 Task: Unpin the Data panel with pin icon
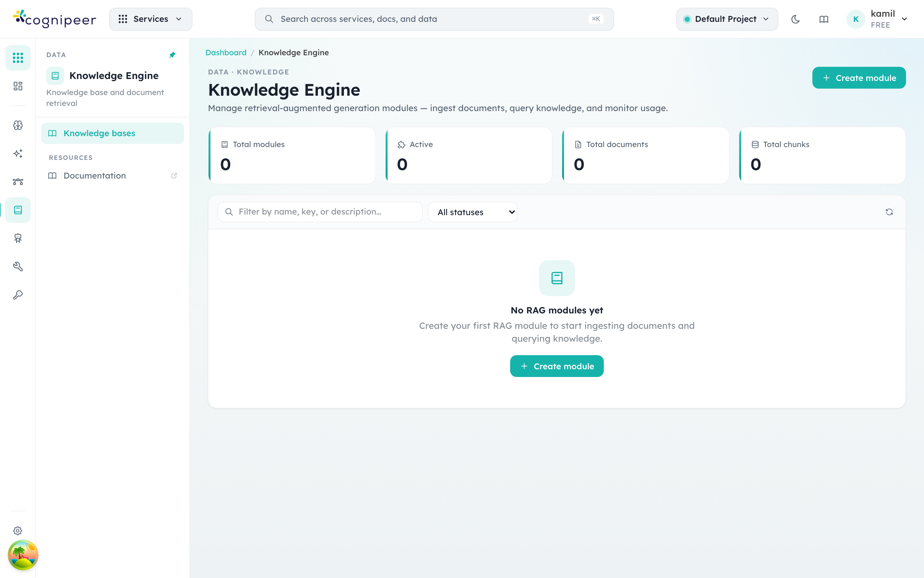[172, 55]
